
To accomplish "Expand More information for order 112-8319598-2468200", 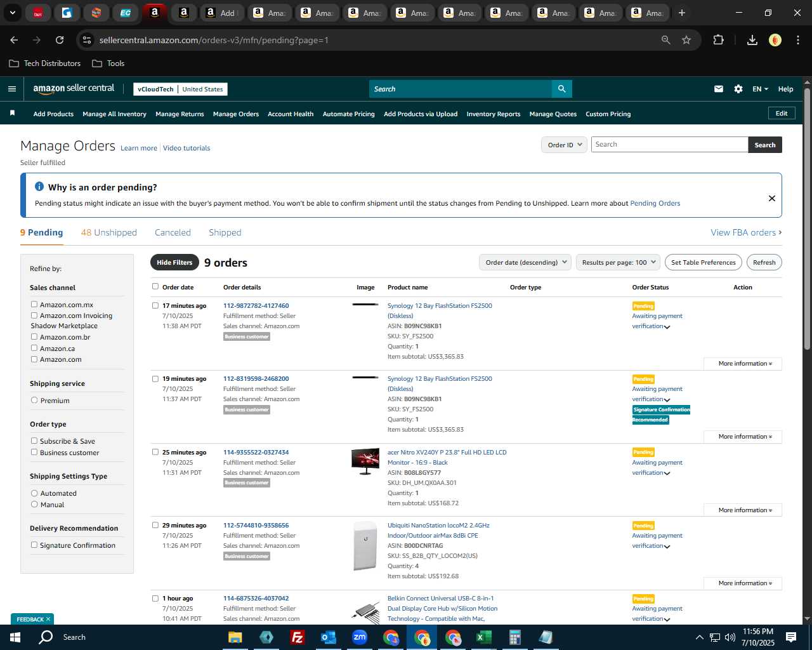I will [x=743, y=437].
